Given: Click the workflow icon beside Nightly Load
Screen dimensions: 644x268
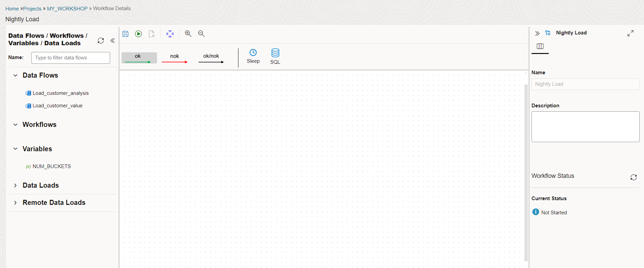Looking at the screenshot, I should coord(548,33).
